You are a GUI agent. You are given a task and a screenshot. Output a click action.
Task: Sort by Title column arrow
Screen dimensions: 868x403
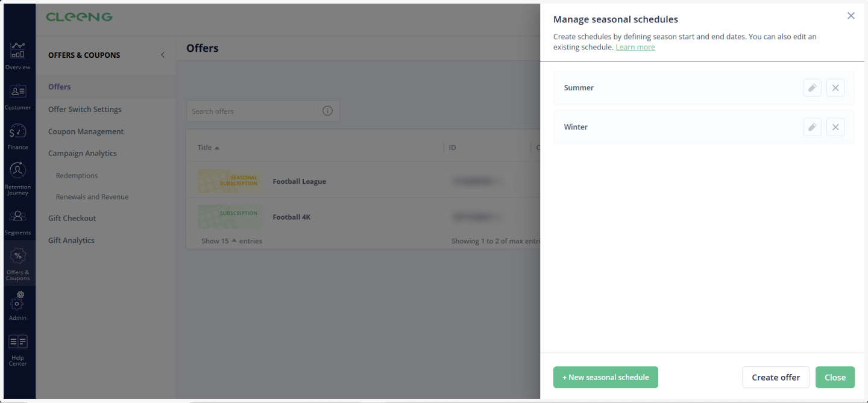[x=217, y=148]
